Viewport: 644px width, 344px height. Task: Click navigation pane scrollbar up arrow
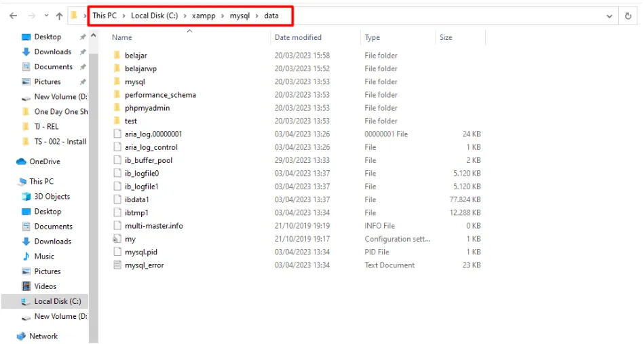[94, 36]
